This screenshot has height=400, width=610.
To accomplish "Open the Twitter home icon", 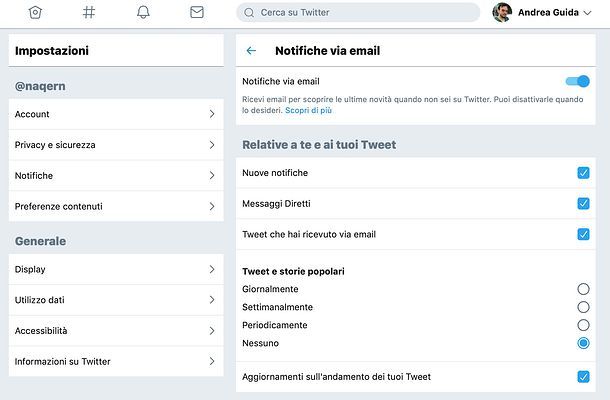I will [x=36, y=13].
